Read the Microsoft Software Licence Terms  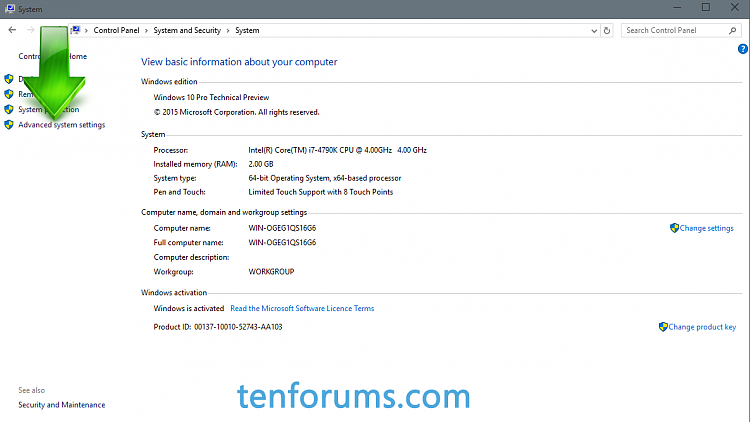coord(302,309)
